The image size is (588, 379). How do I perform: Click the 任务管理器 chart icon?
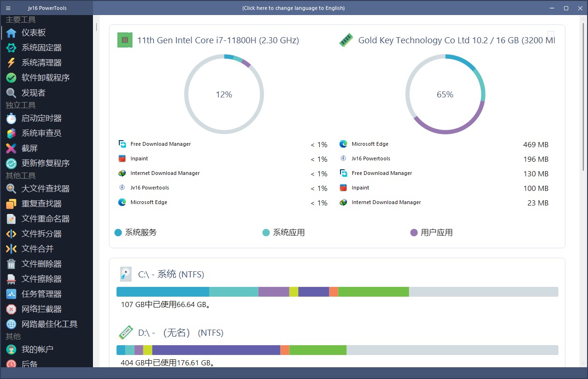click(11, 294)
